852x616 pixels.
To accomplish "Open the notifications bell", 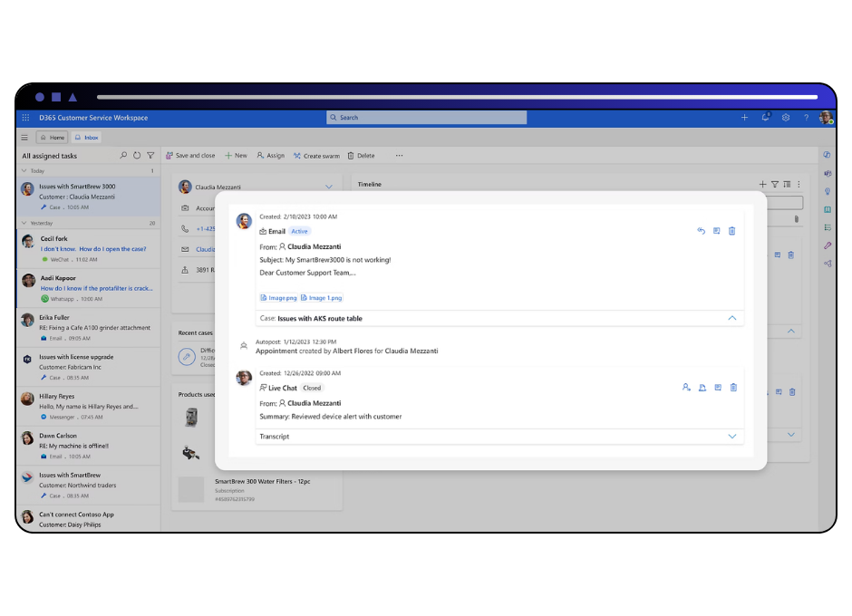I will tap(766, 118).
